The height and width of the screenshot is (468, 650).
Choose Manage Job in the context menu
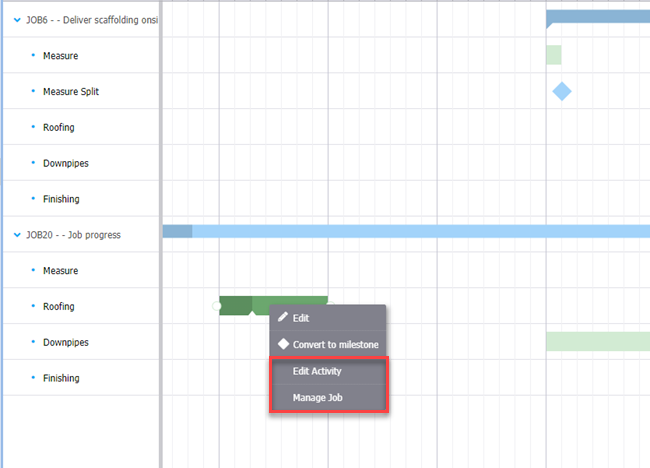pyautogui.click(x=315, y=398)
